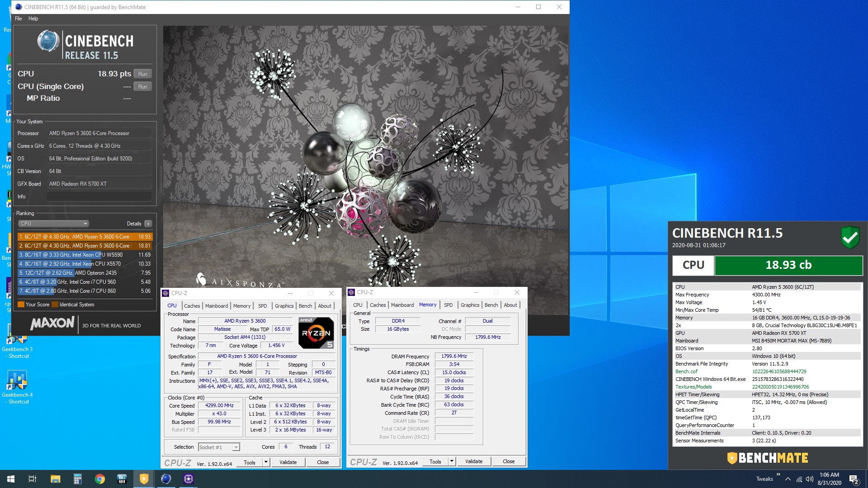
Task: Switch to the Cinebench taskbar icon
Action: (x=166, y=479)
